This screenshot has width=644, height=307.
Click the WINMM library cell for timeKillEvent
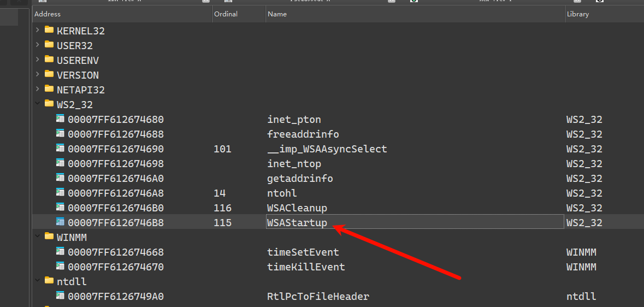[x=581, y=267]
